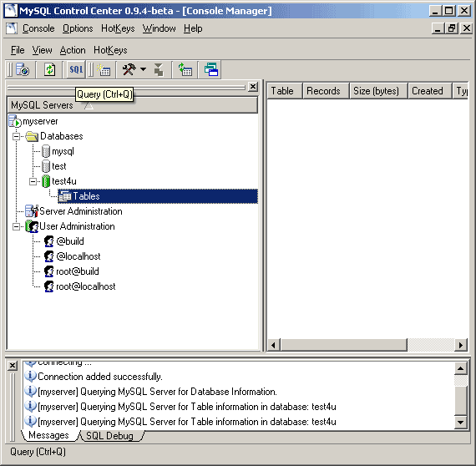Image resolution: width=476 pixels, height=466 pixels.
Task: Select the test4u database label
Action: (x=64, y=181)
